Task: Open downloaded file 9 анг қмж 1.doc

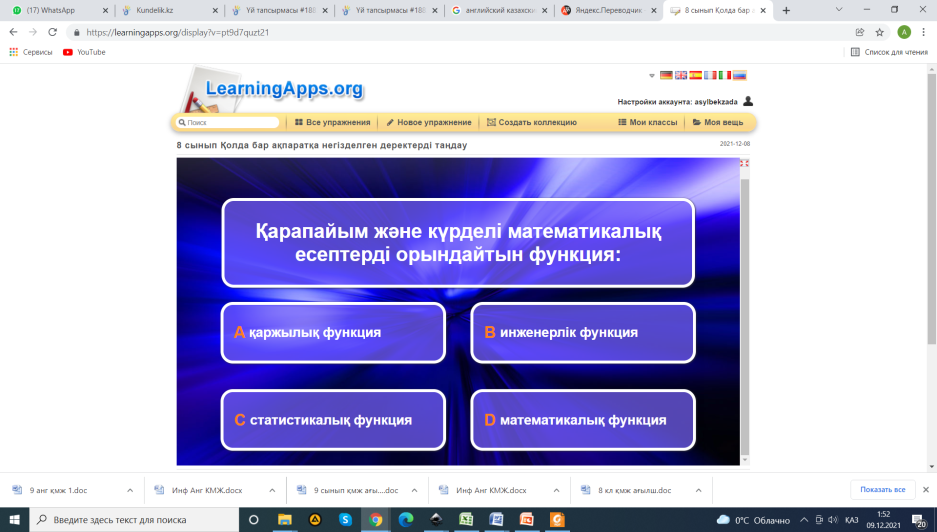Action: (x=58, y=490)
